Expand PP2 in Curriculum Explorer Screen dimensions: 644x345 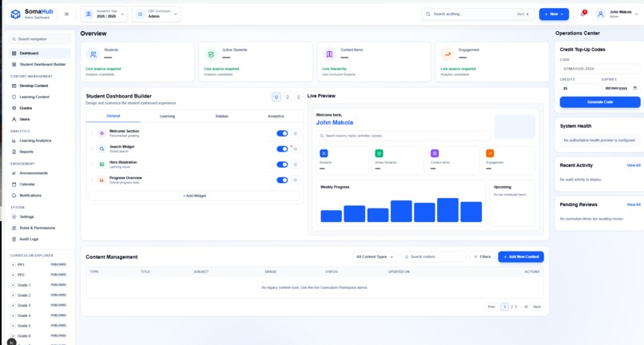pyautogui.click(x=13, y=276)
